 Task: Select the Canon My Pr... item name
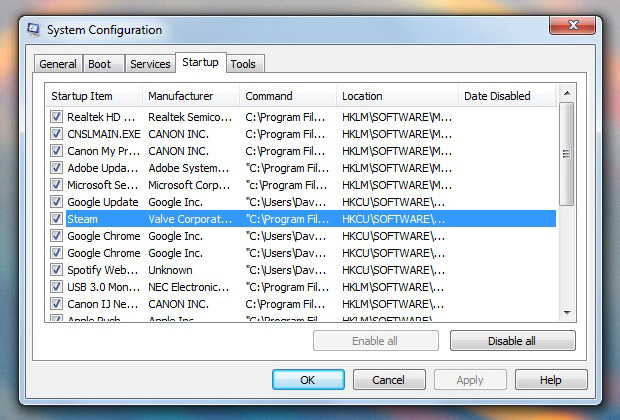[x=104, y=151]
